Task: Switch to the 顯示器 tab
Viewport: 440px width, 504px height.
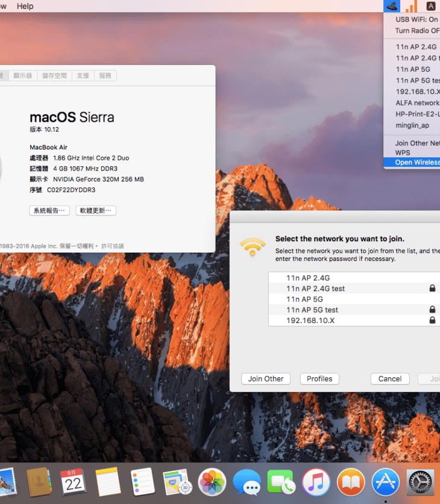Action: point(22,75)
